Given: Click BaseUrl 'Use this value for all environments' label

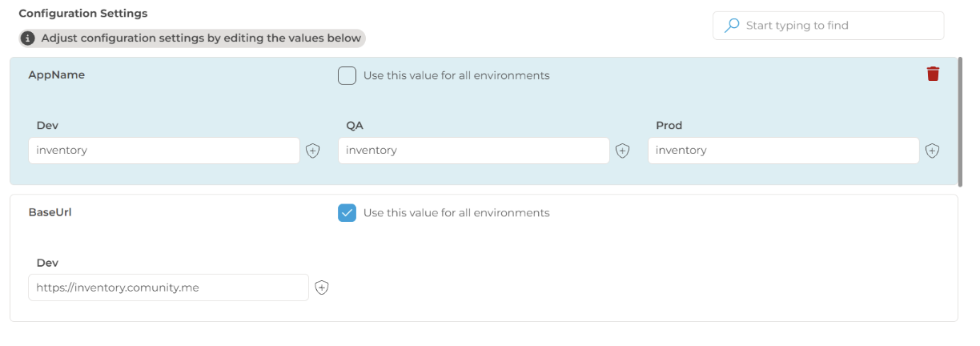Looking at the screenshot, I should point(456,213).
